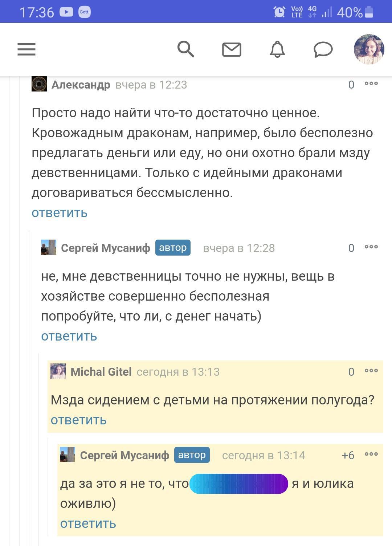Open the messages envelope icon
The image size is (392, 546).
(x=232, y=49)
